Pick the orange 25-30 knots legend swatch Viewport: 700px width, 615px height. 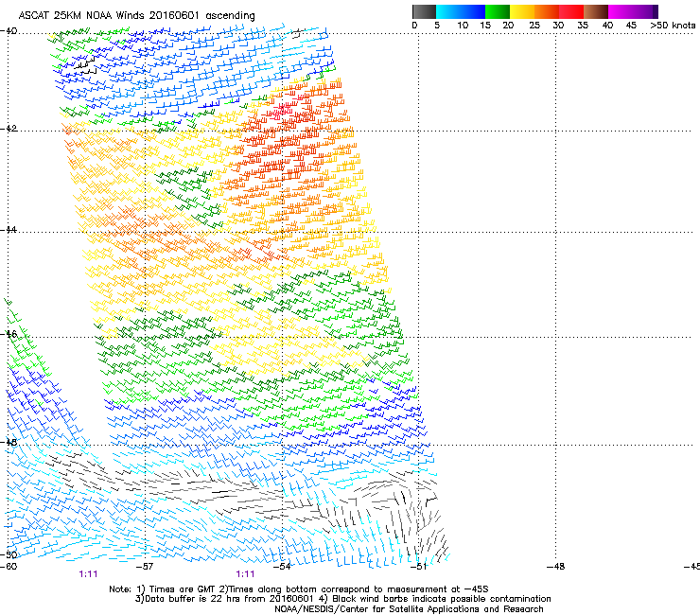(547, 11)
